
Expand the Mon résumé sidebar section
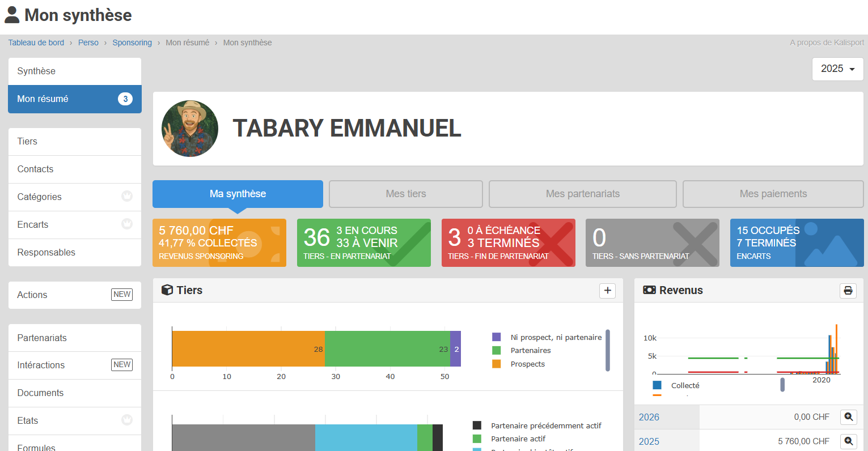coord(74,99)
